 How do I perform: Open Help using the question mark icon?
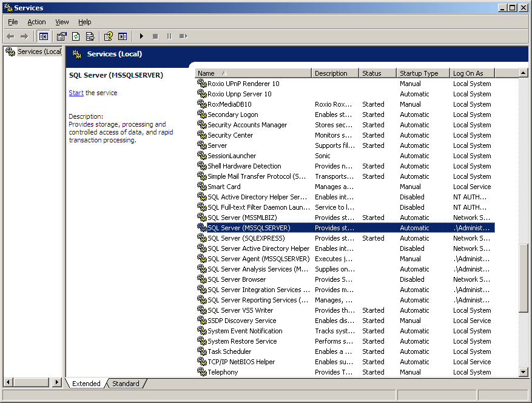coord(109,36)
